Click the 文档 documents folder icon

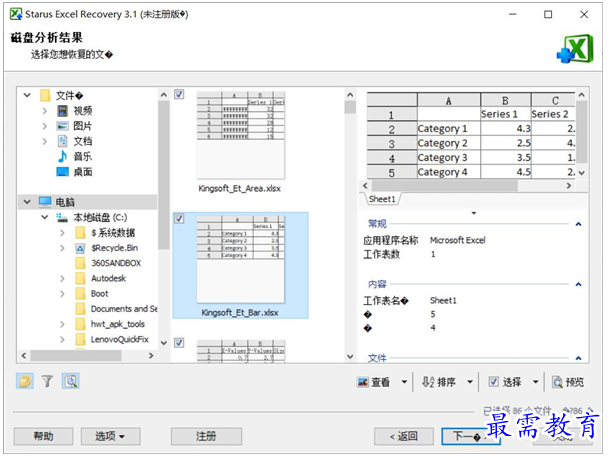(62, 141)
